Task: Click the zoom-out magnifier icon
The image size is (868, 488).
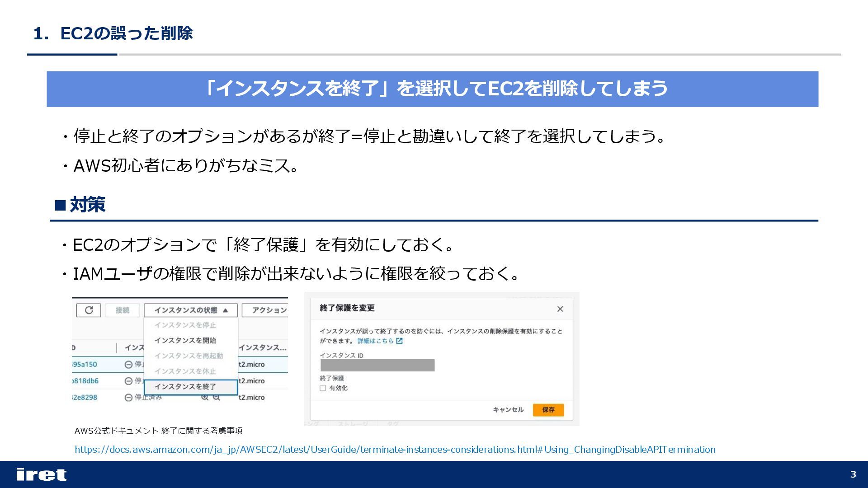Action: [x=217, y=397]
